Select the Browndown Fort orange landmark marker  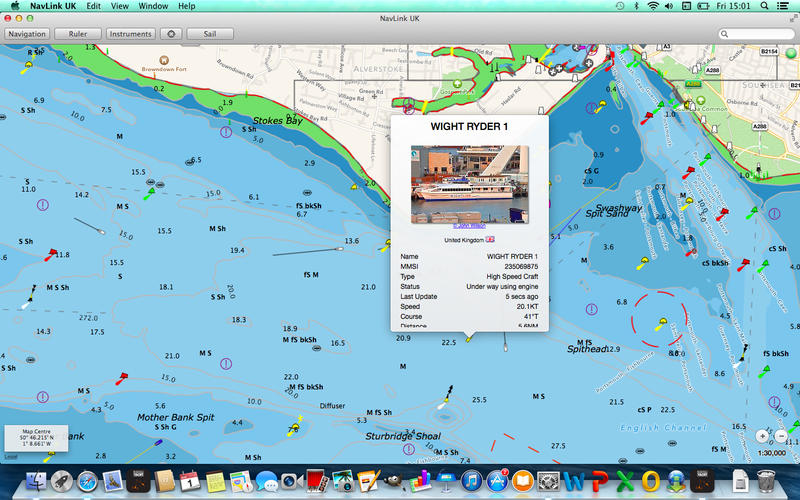164,60
